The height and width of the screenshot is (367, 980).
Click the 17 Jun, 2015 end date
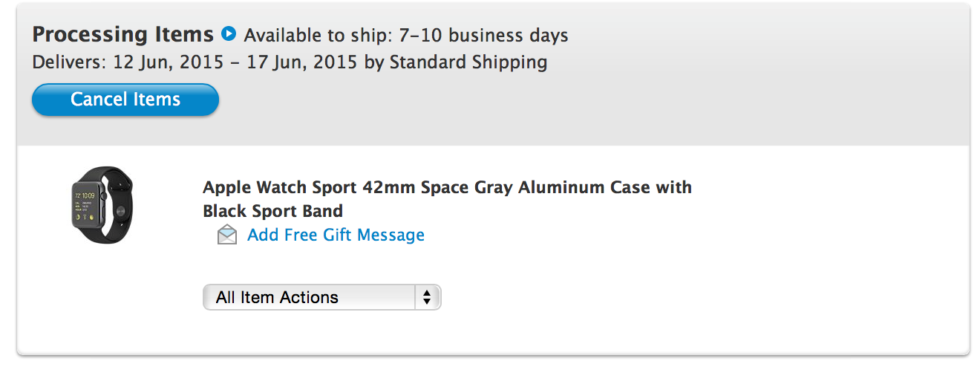click(304, 62)
